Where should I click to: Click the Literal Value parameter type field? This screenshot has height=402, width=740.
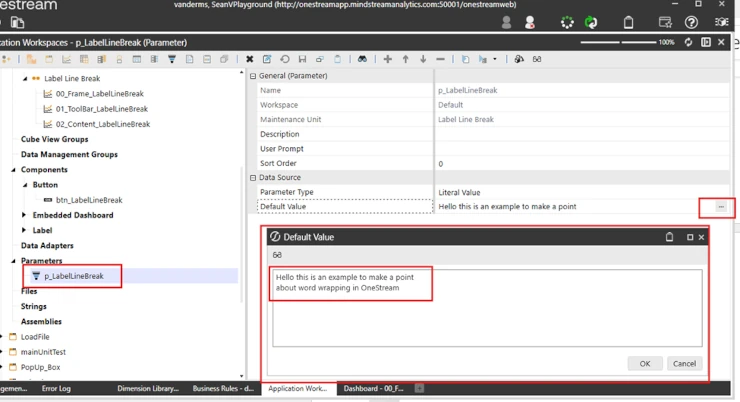pyautogui.click(x=582, y=193)
